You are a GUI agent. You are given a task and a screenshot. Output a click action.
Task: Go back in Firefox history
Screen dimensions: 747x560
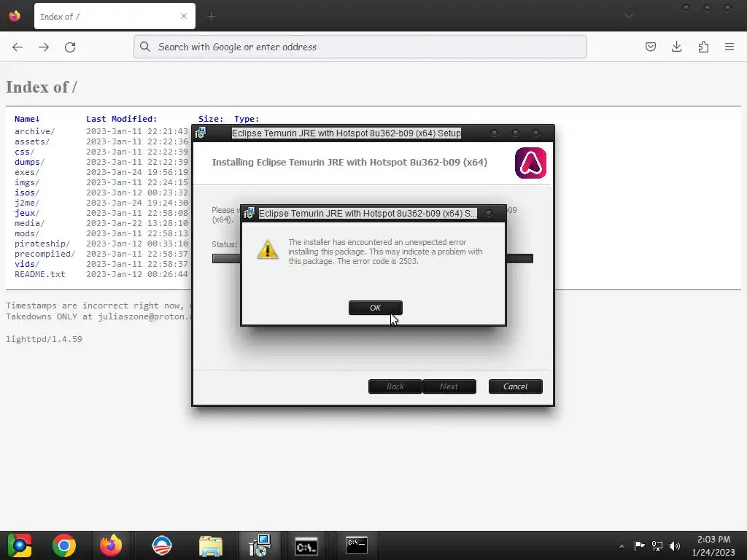tap(18, 47)
